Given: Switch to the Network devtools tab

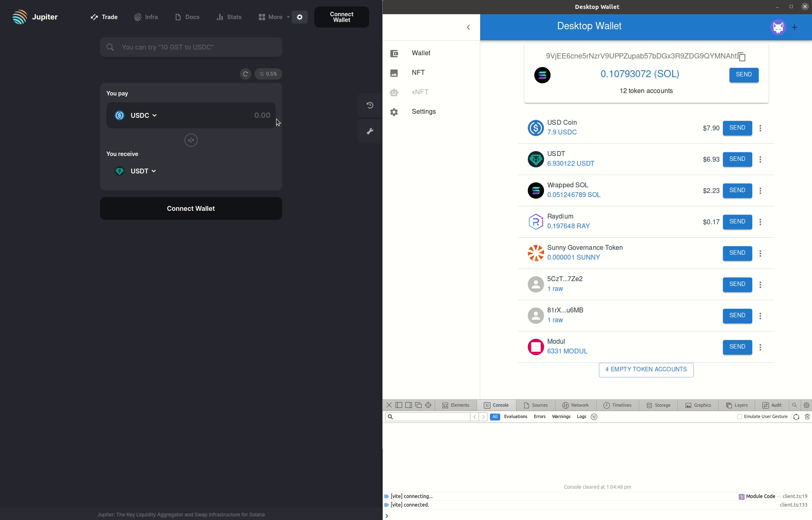Looking at the screenshot, I should [x=575, y=405].
